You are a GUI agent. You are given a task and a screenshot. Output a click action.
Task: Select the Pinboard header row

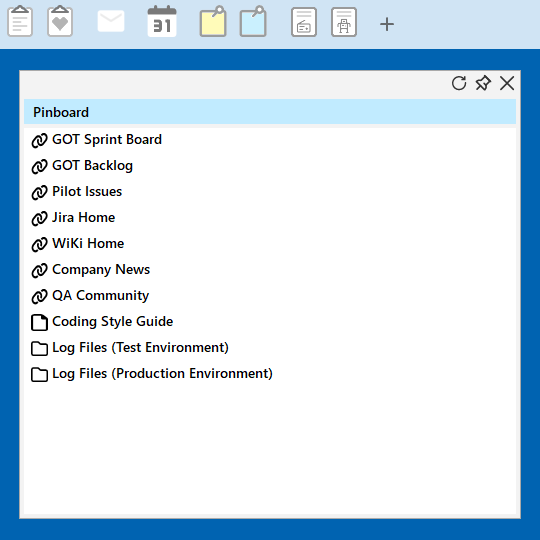coord(270,112)
